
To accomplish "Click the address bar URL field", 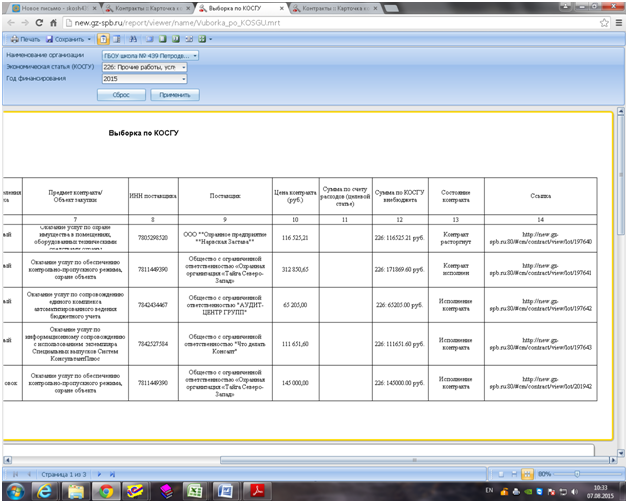I will pos(330,23).
